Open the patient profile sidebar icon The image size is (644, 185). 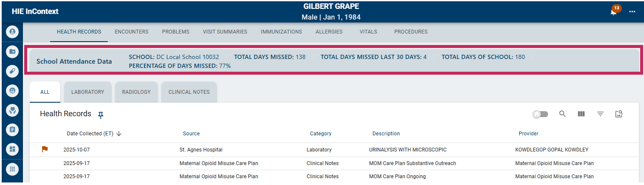pyautogui.click(x=12, y=31)
